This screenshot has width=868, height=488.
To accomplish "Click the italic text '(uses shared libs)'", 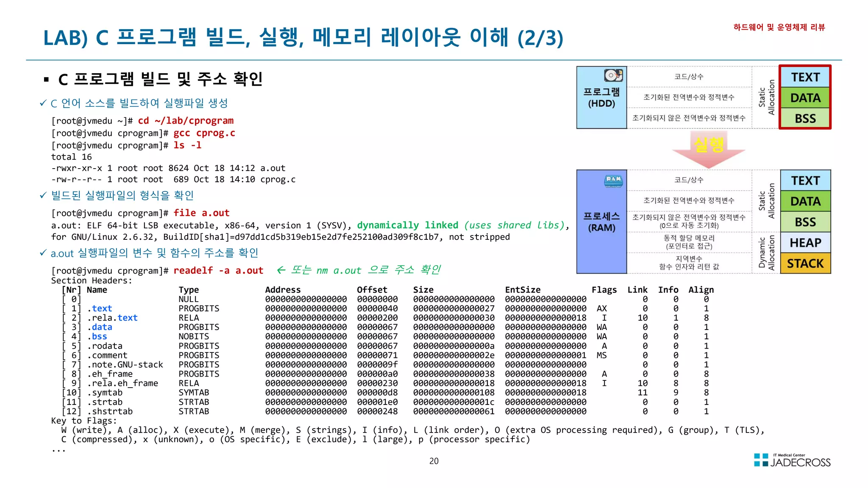I will click(x=515, y=225).
